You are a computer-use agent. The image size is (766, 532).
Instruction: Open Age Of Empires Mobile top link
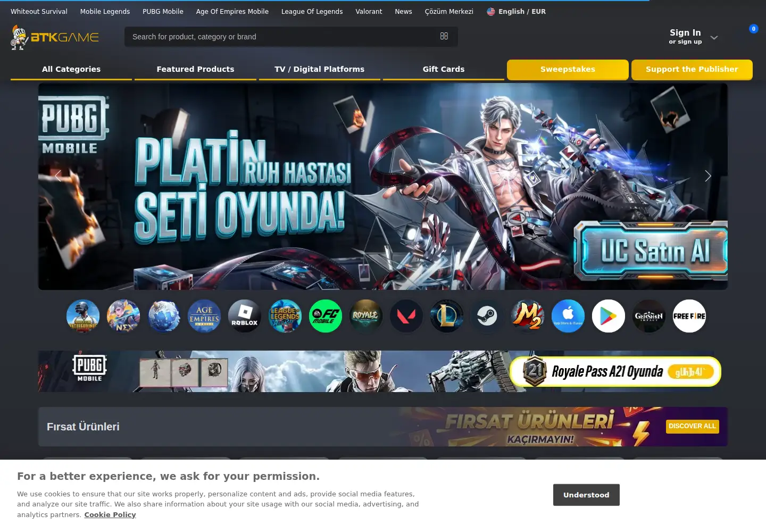pos(232,12)
